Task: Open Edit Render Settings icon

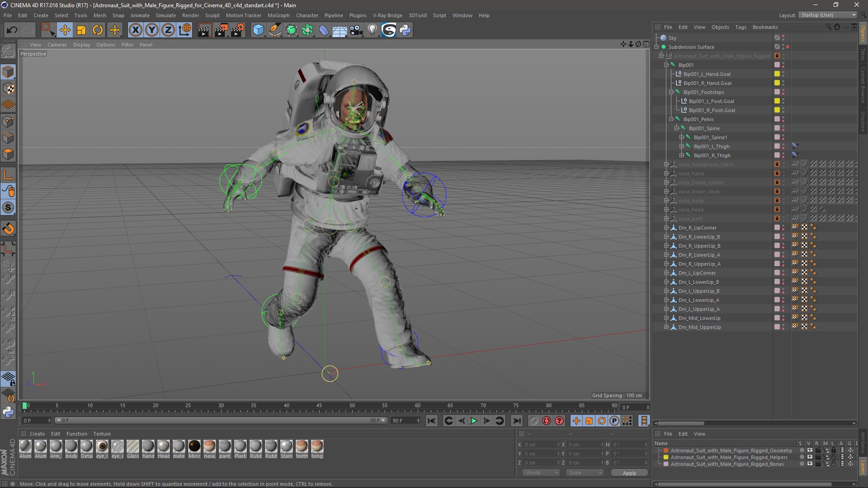Action: (238, 30)
